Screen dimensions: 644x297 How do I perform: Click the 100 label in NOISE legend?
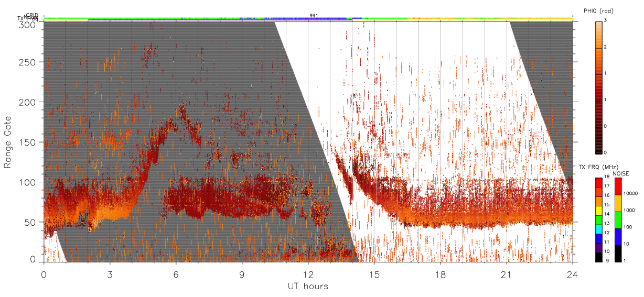pyautogui.click(x=628, y=227)
